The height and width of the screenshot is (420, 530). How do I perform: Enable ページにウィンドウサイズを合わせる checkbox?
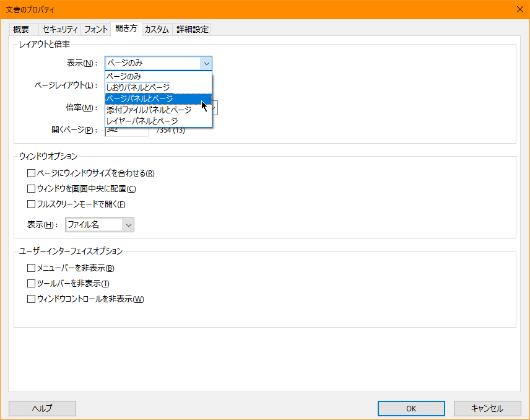click(31, 173)
